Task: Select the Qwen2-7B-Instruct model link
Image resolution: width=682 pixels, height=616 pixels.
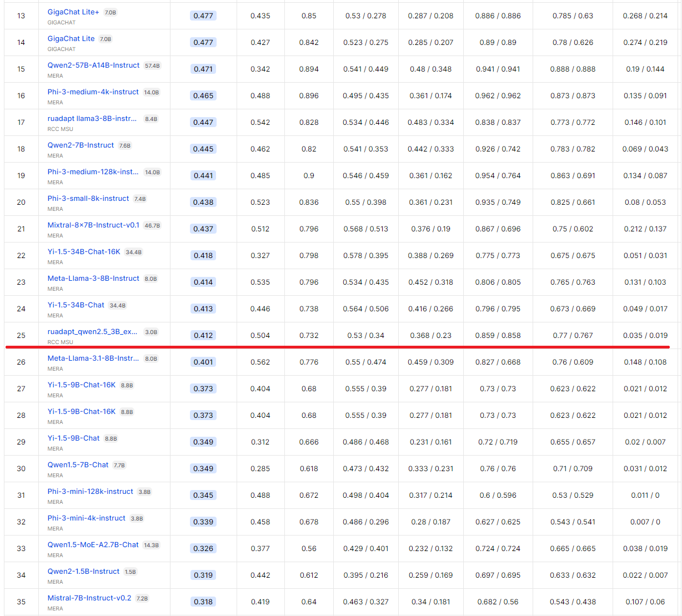Action: [81, 145]
